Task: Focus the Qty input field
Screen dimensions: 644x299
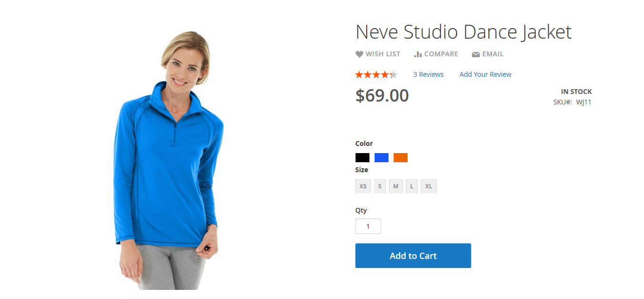Action: point(368,226)
